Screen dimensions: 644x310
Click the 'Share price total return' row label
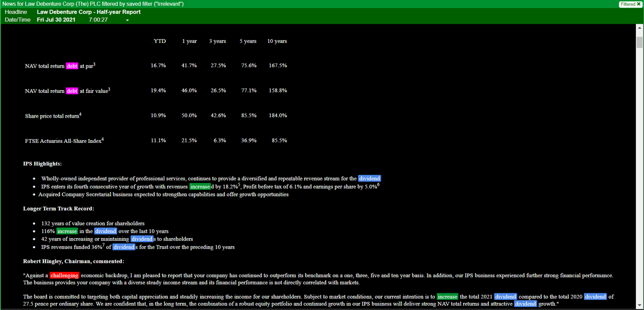point(53,116)
